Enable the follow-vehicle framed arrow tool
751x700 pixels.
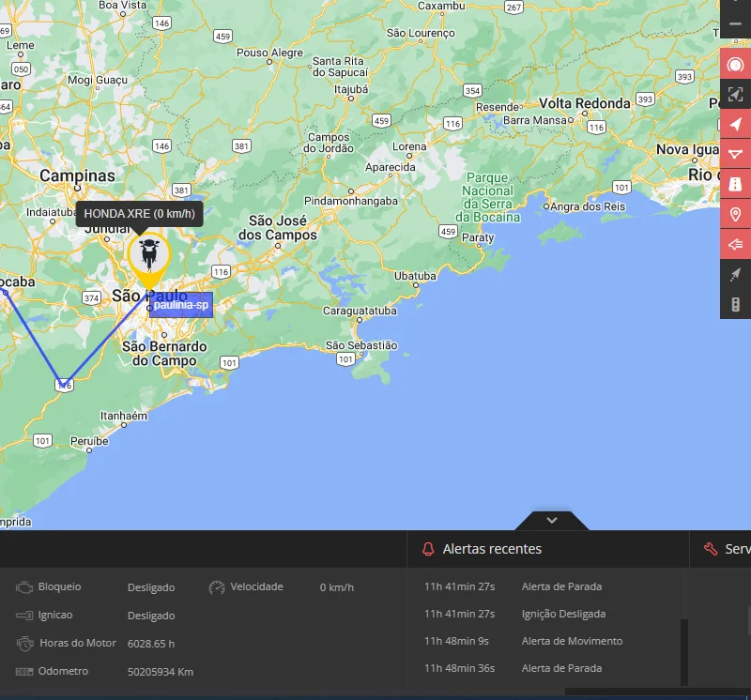click(735, 94)
